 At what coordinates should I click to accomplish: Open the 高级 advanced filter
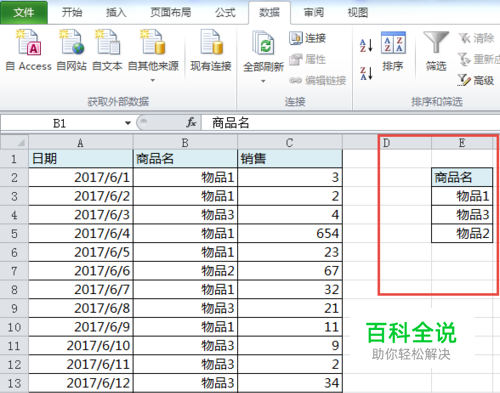point(476,80)
